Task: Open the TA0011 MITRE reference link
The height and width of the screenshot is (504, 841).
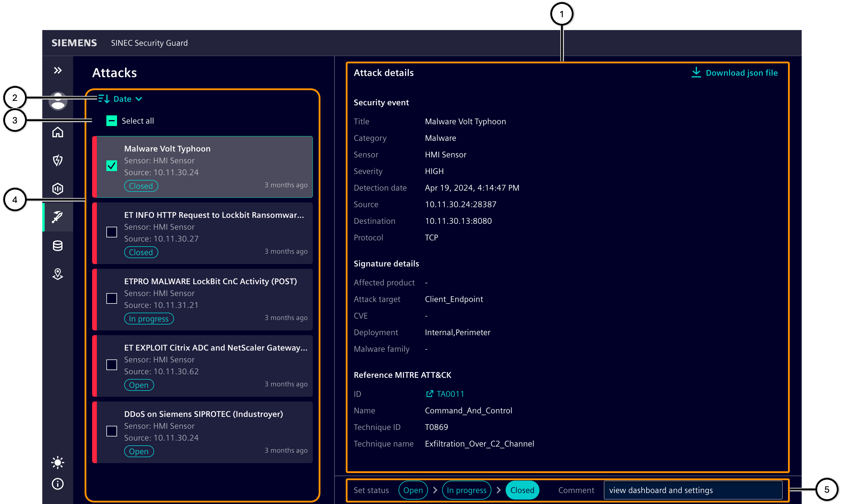Action: 450,394
